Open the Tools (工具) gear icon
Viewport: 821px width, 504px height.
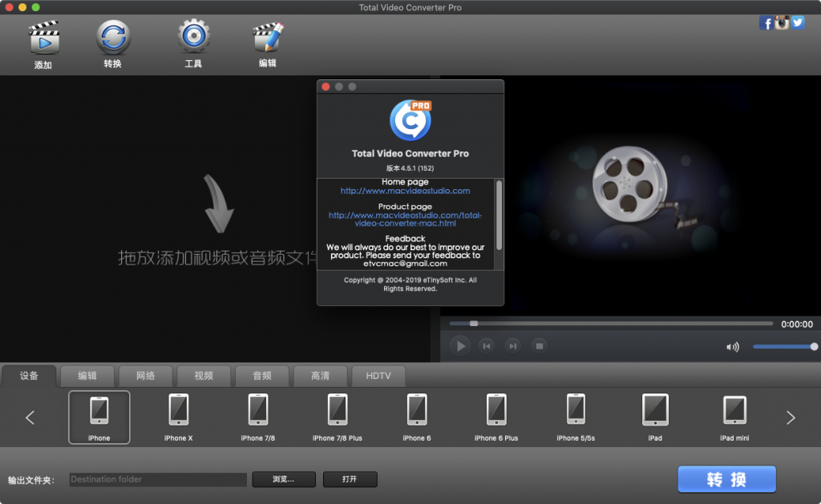[193, 37]
